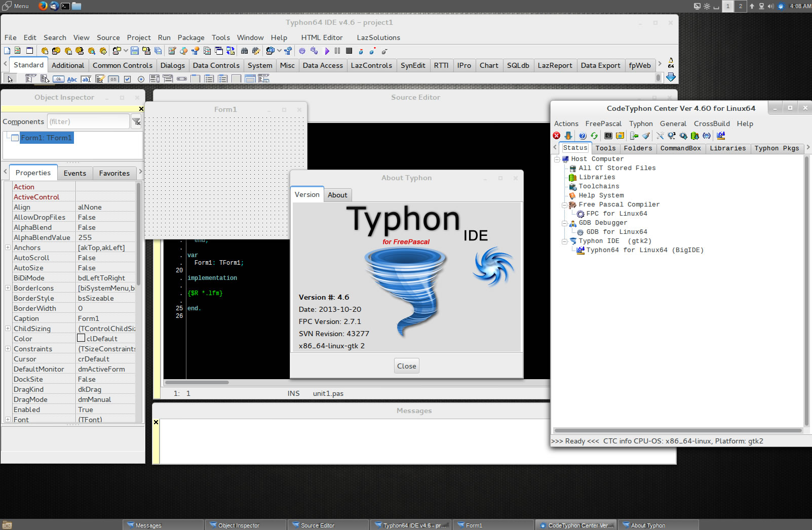812x530 pixels.
Task: Switch to workspace 2
Action: coord(741,6)
